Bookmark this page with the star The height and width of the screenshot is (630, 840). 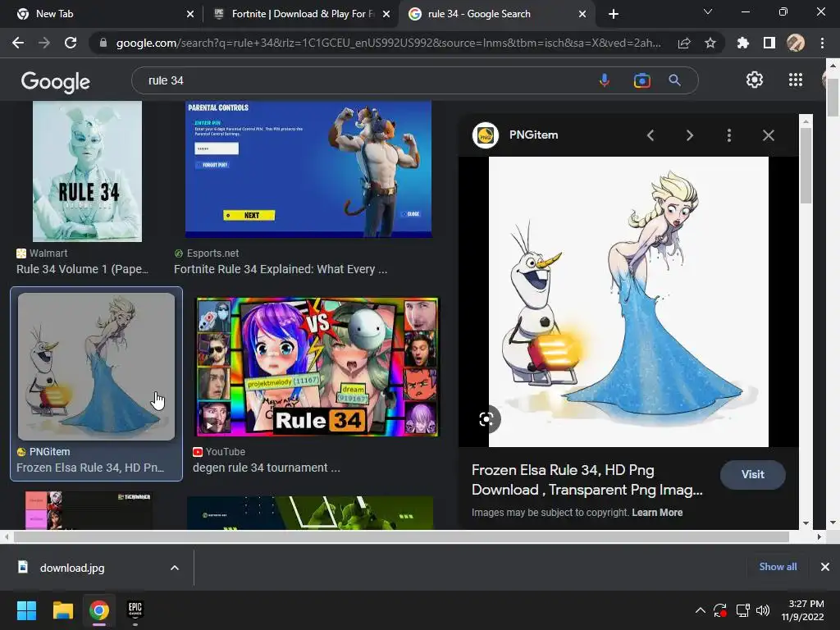tap(710, 43)
